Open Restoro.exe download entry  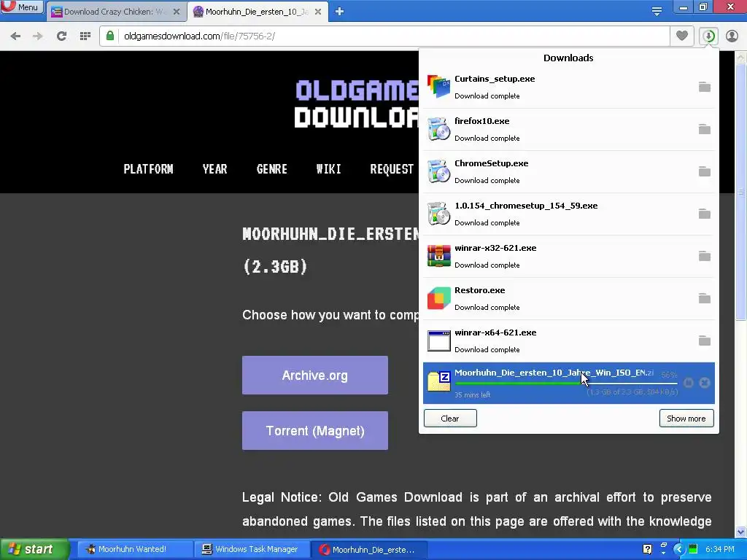coord(569,298)
